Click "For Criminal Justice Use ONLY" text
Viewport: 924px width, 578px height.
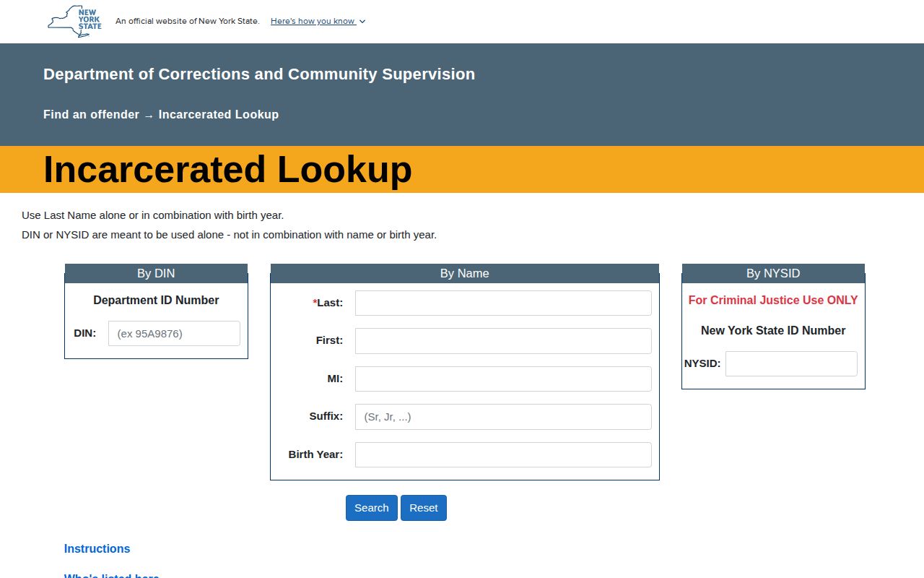click(x=773, y=300)
